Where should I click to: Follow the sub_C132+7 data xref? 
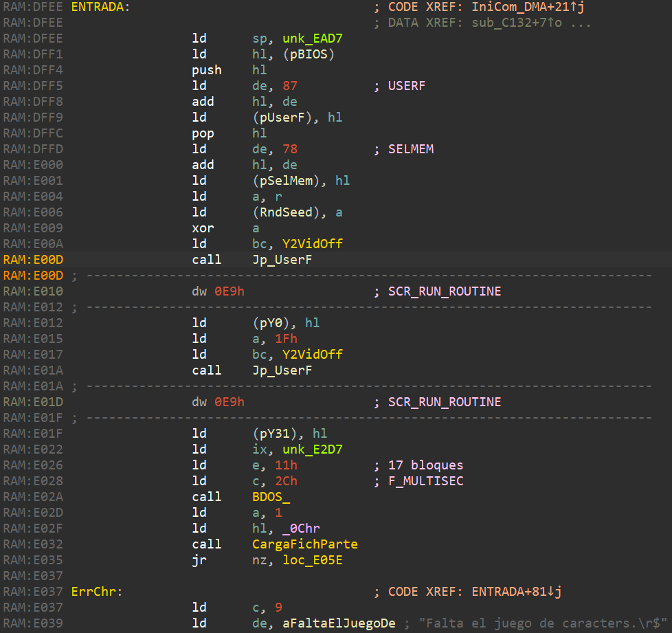pyautogui.click(x=517, y=23)
